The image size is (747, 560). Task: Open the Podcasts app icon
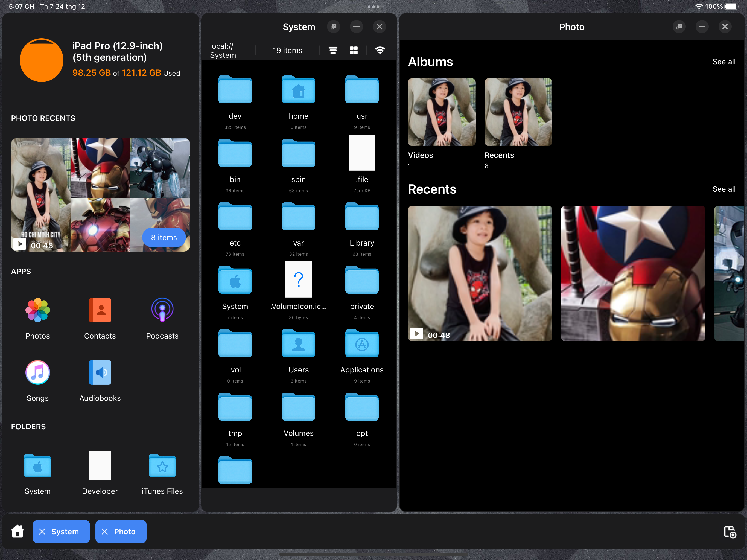click(162, 310)
